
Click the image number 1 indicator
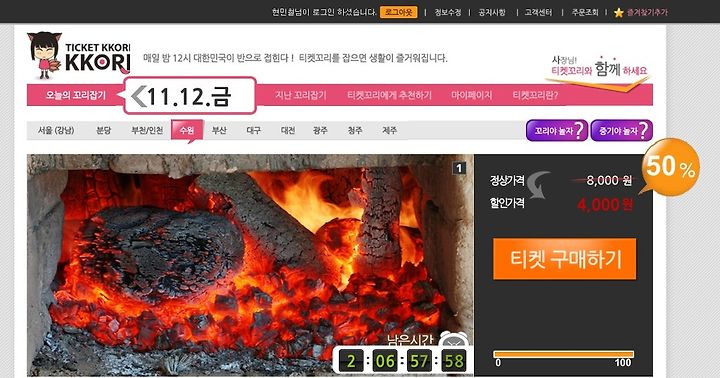point(459,168)
